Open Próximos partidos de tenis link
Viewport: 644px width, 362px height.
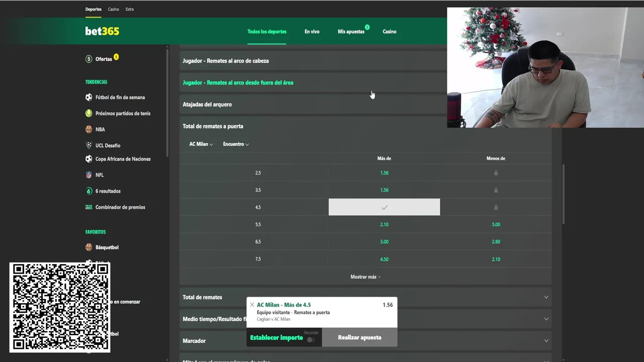point(123,114)
